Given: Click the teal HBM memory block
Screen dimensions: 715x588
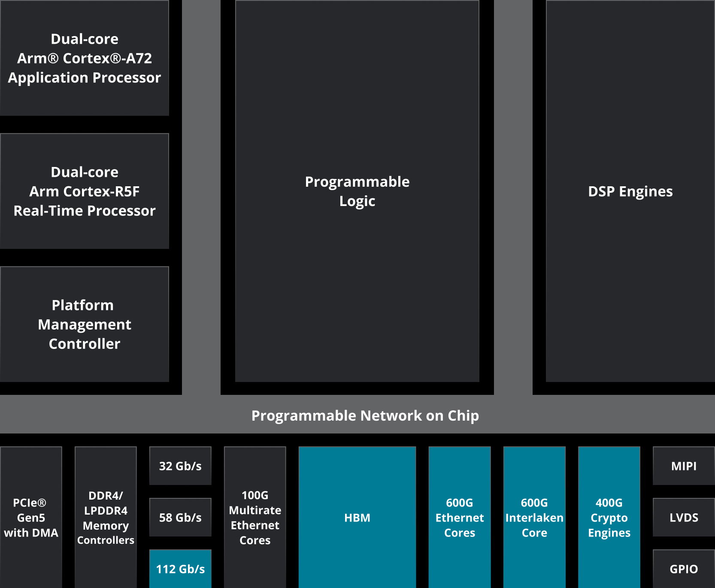Looking at the screenshot, I should (357, 517).
